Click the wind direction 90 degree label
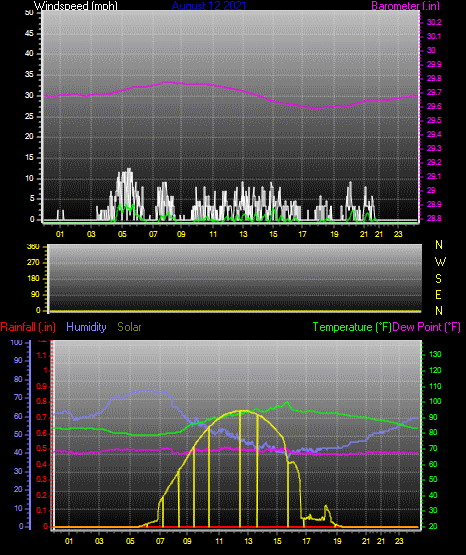This screenshot has height=555, width=466. [x=35, y=294]
